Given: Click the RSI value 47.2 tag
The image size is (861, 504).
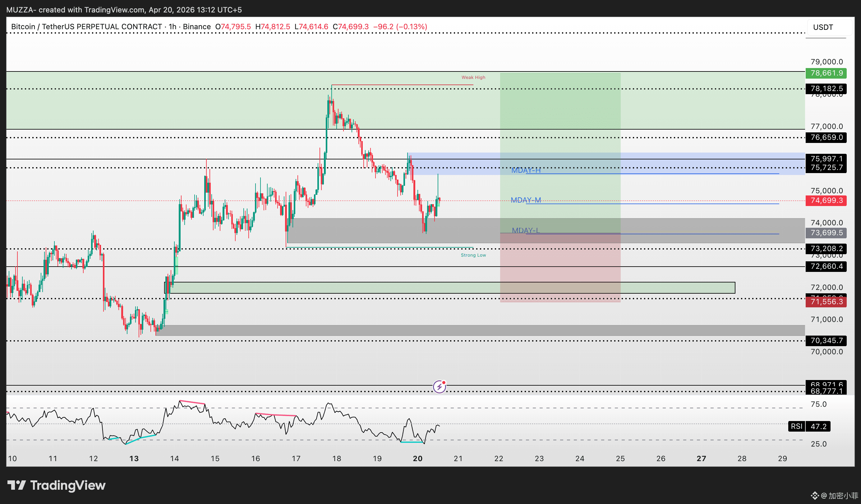Looking at the screenshot, I should (818, 426).
